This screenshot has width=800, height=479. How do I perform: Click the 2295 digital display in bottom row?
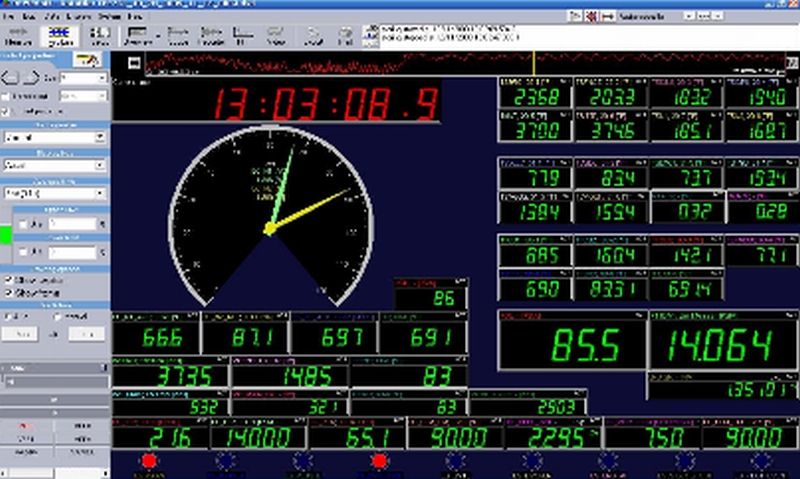pyautogui.click(x=553, y=434)
